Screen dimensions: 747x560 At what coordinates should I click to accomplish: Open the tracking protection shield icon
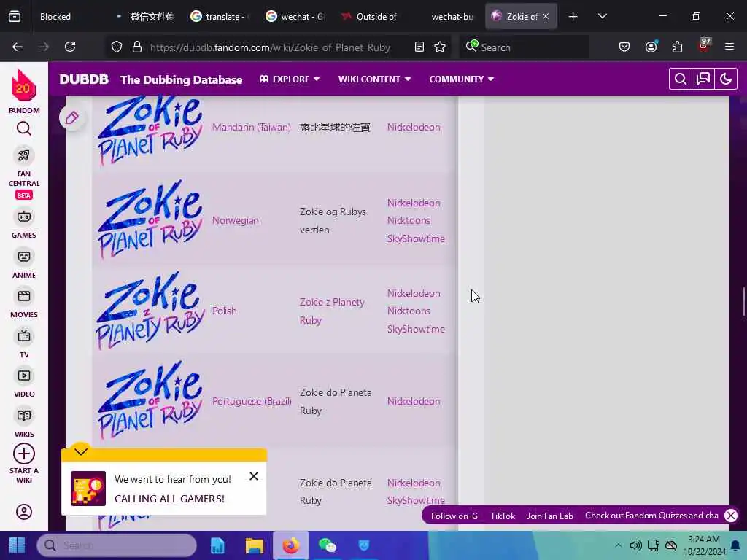(x=117, y=47)
